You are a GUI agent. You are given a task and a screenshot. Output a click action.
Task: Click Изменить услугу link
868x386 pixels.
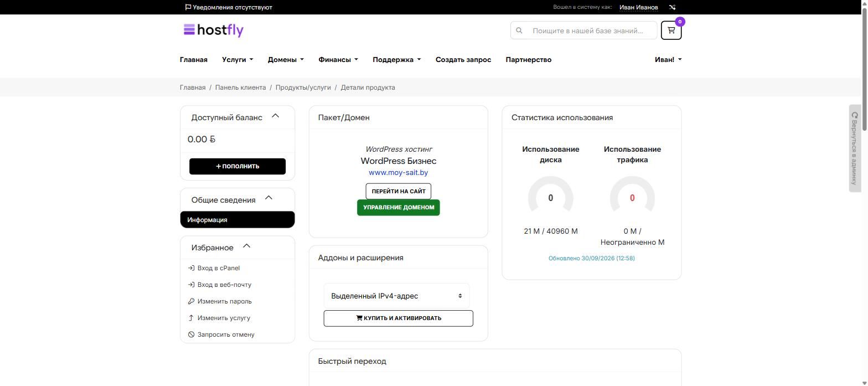click(224, 318)
